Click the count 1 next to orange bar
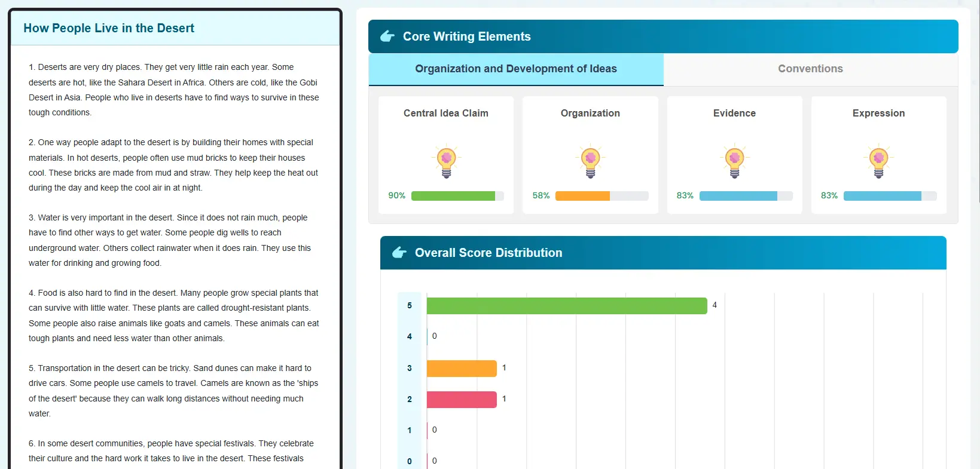This screenshot has height=469, width=980. click(x=504, y=368)
